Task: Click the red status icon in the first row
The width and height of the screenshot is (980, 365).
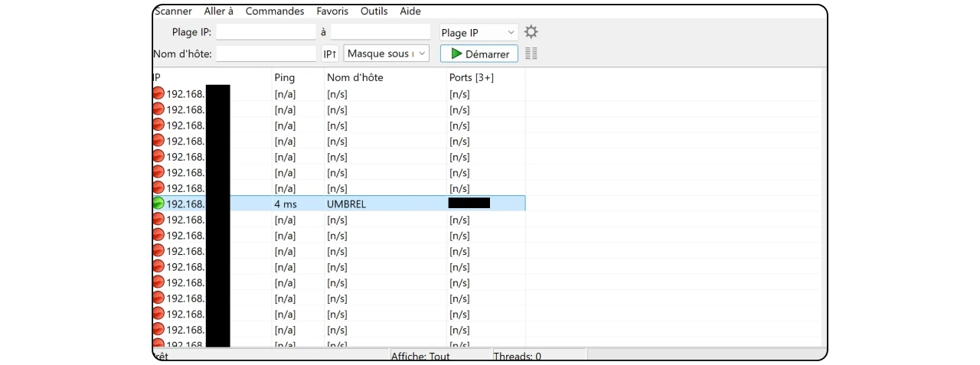Action: 158,93
